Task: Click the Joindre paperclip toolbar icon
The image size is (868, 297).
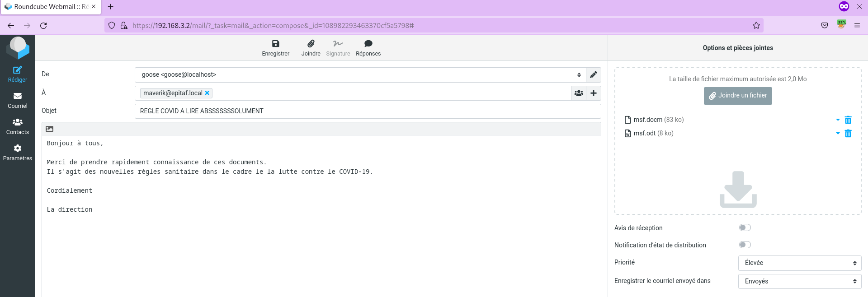Action: pos(311,44)
